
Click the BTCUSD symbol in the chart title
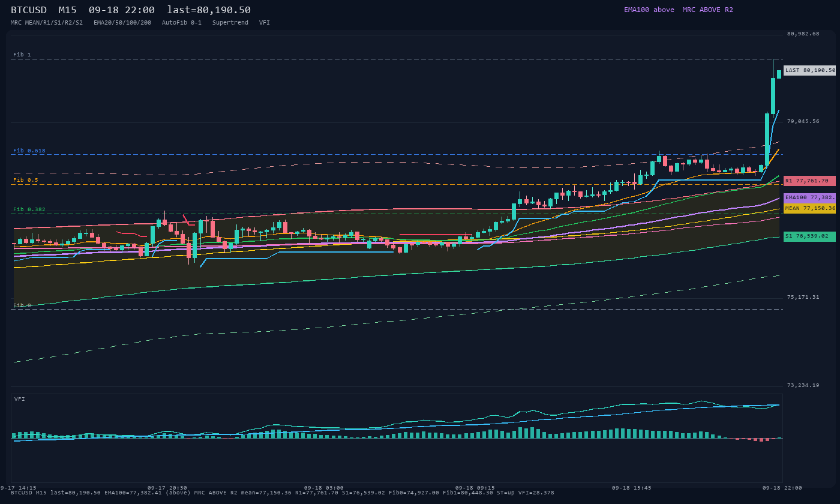tap(29, 10)
